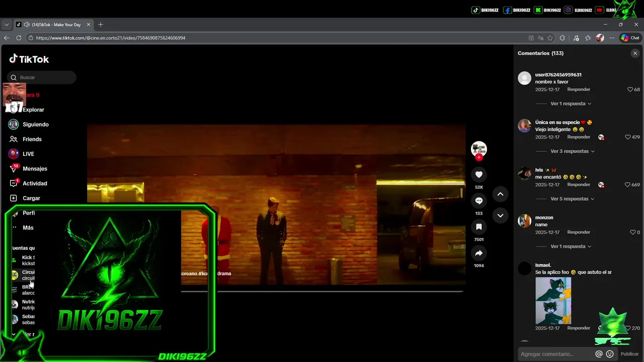Like the 'nombre x favor' comment heart
This screenshot has width=644, height=362.
click(x=630, y=89)
